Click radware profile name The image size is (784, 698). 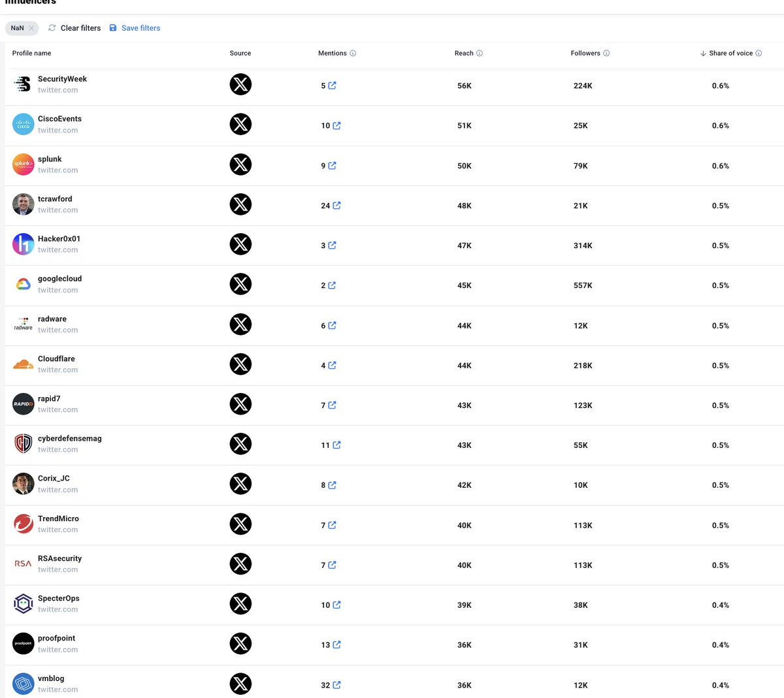click(52, 319)
